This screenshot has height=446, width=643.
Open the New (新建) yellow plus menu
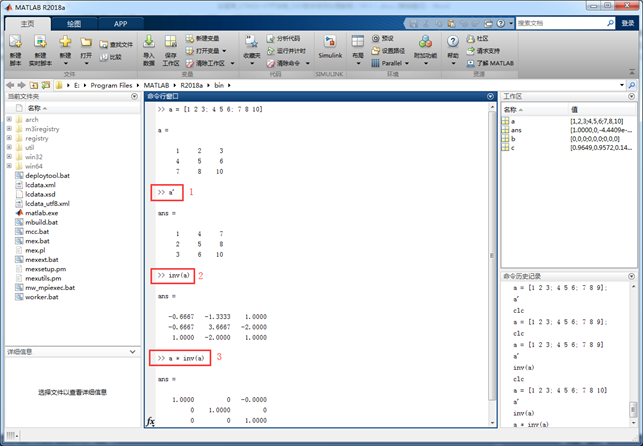[65, 41]
